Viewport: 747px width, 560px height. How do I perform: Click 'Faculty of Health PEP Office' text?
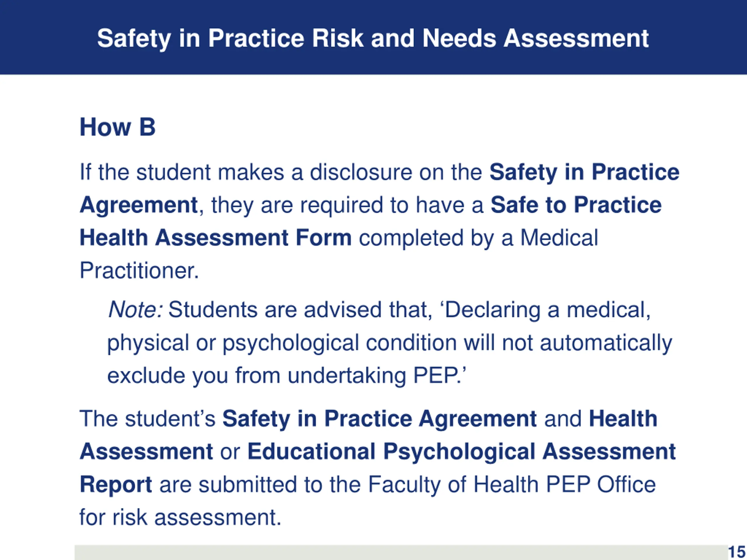pos(511,484)
